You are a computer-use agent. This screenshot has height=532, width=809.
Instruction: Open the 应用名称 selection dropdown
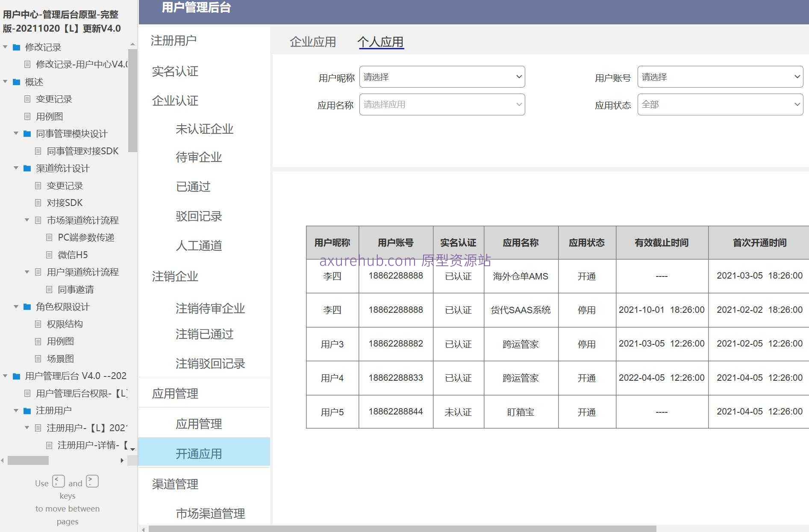click(x=441, y=104)
